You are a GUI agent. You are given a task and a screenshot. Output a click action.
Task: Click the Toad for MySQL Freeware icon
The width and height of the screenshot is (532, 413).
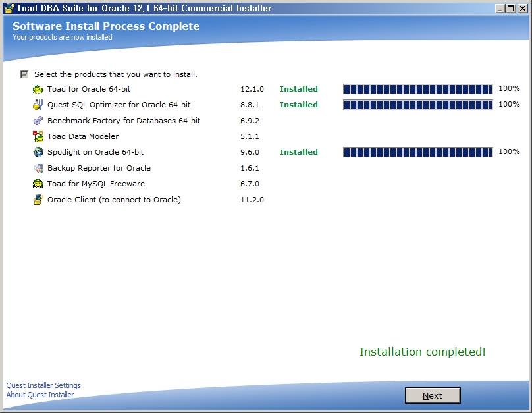click(x=38, y=184)
